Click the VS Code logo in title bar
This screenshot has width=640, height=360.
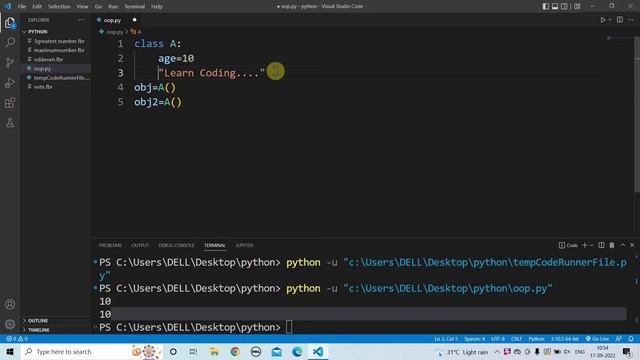(x=7, y=6)
